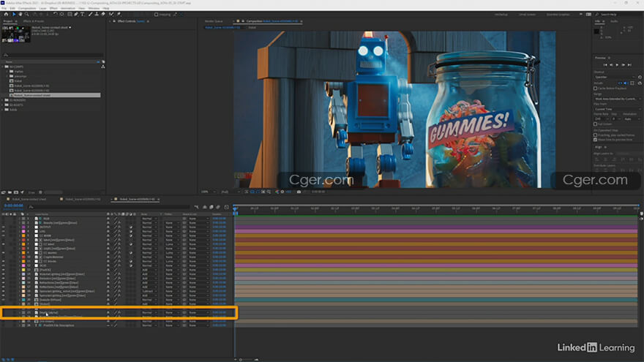Viewport: 644px width, 362px height.
Task: Select the Type tool
Action: click(82, 14)
